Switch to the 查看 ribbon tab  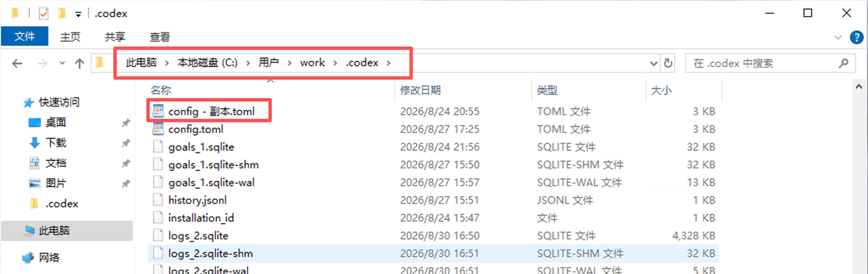[159, 37]
